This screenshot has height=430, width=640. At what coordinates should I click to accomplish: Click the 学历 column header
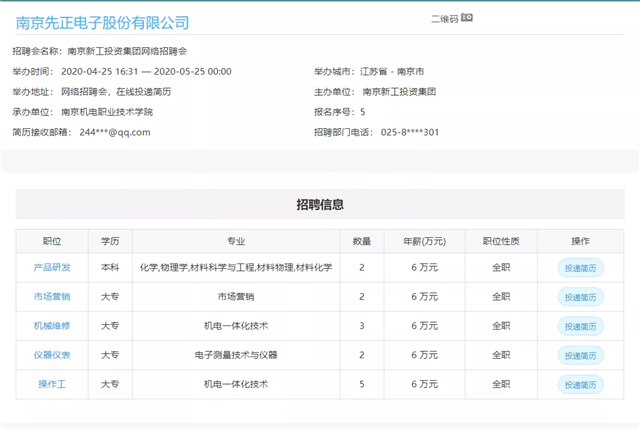(x=110, y=241)
